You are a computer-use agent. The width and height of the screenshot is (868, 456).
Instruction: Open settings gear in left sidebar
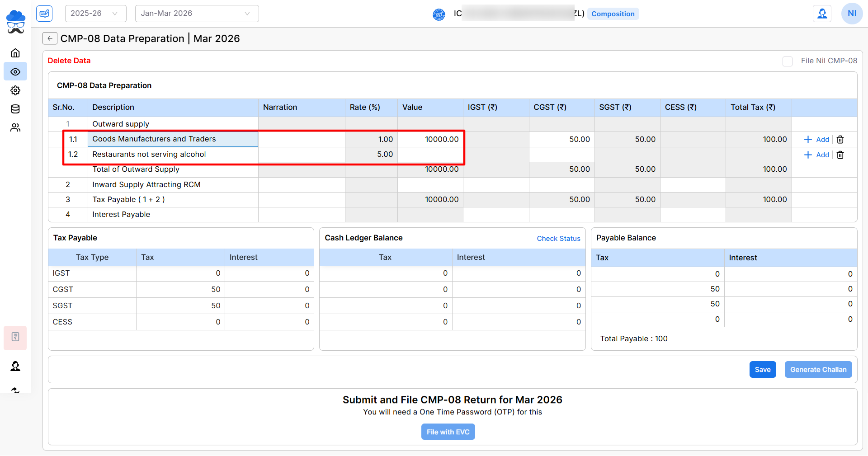(x=15, y=90)
